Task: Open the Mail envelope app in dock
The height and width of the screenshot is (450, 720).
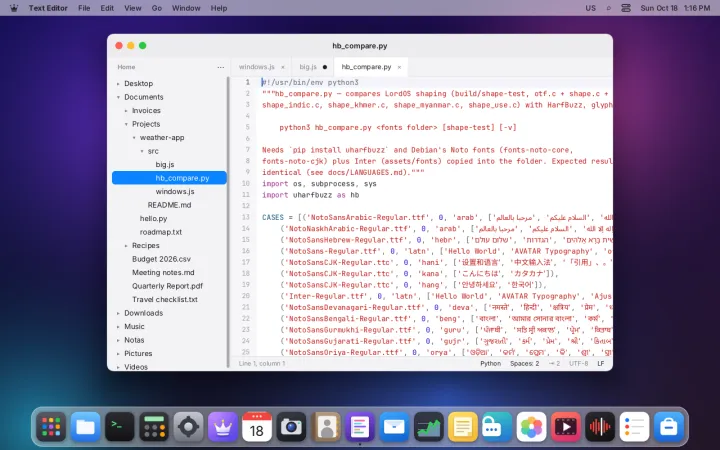Action: tap(394, 427)
